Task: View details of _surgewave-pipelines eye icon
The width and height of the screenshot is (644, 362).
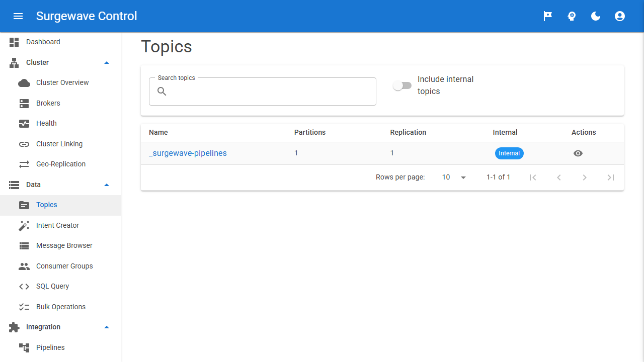Action: point(578,153)
